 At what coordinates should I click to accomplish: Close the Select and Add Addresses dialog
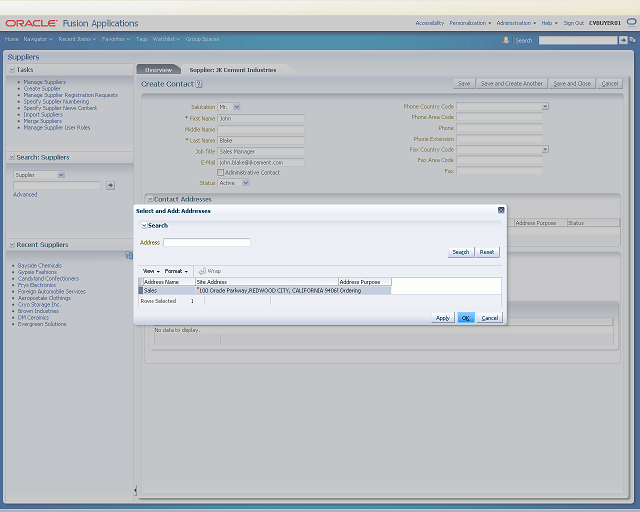coord(501,210)
